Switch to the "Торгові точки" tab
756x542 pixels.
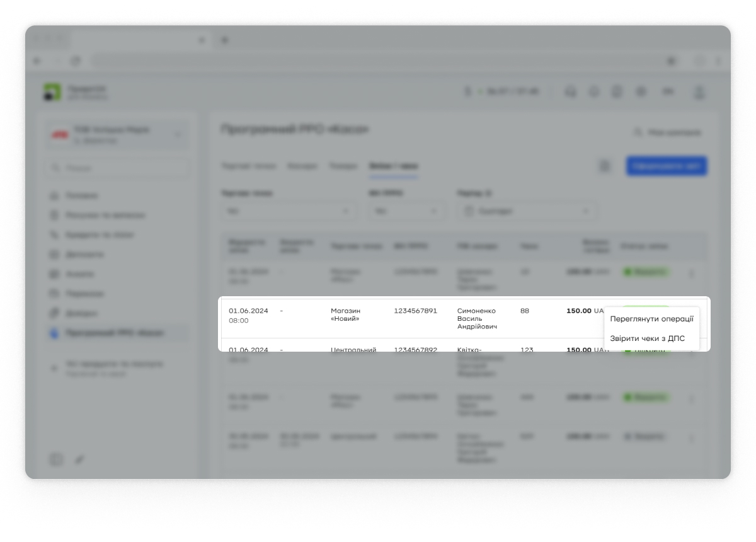click(249, 166)
